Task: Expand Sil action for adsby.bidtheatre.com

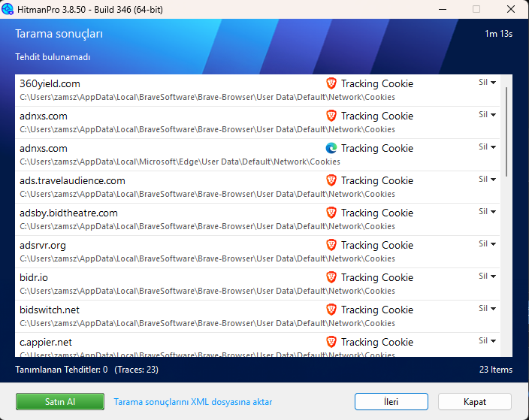Action: (x=487, y=212)
